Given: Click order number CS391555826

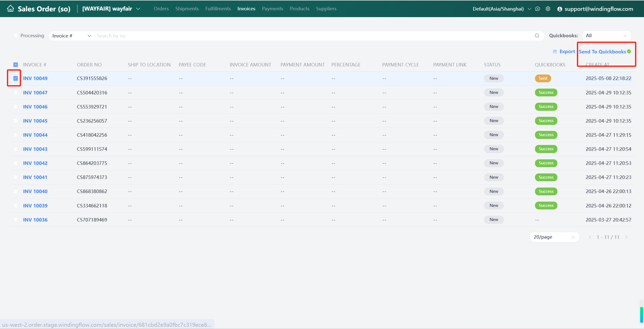Looking at the screenshot, I should pyautogui.click(x=92, y=78).
